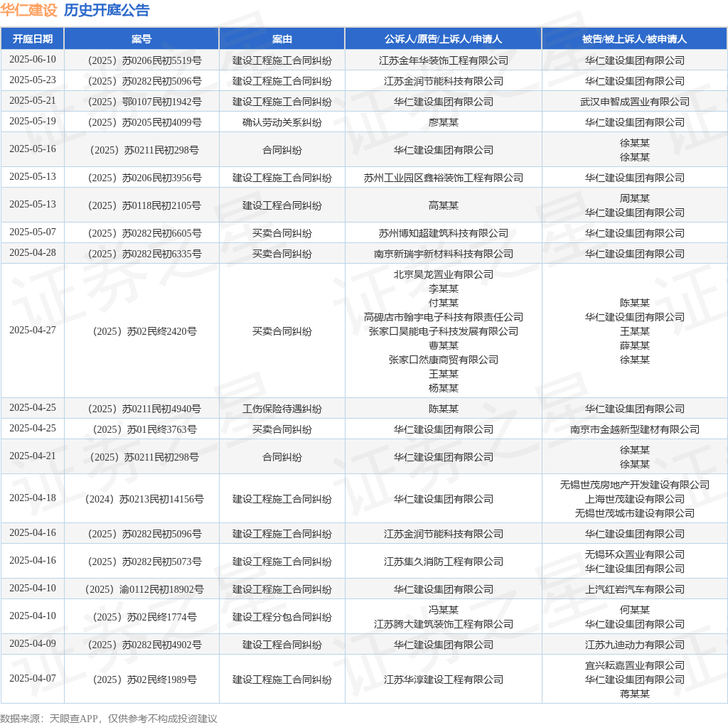Click defendant 何某某
This screenshot has width=728, height=725.
coord(634,610)
